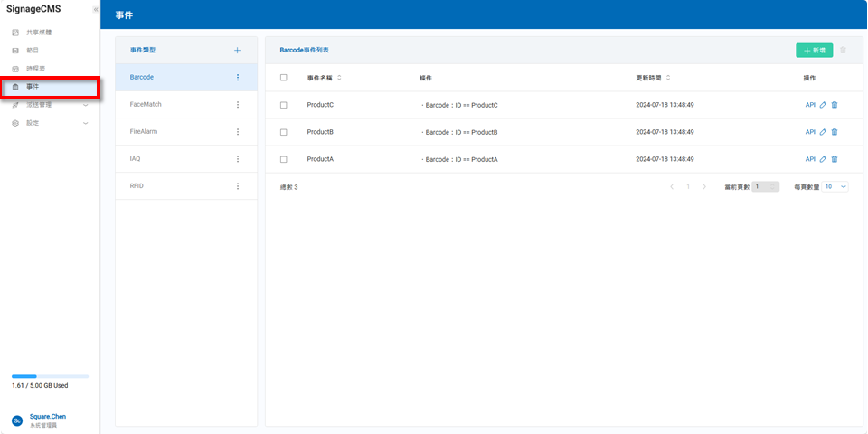
Task: Click the storage usage progress bar
Action: pos(50,375)
